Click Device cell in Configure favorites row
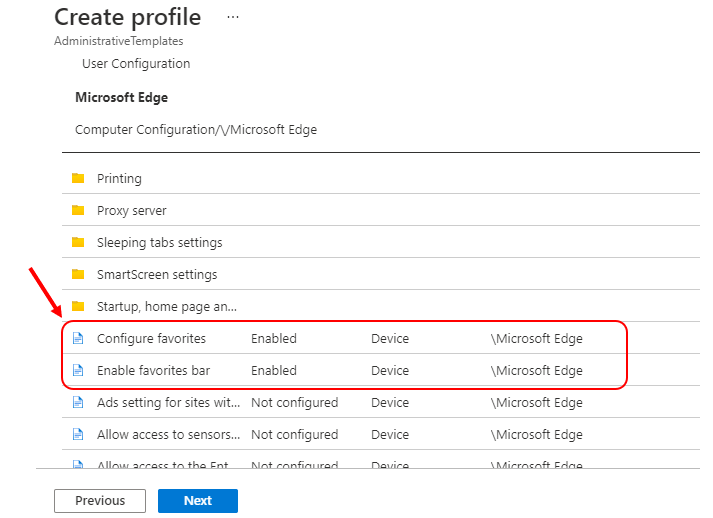Image resolution: width=713 pixels, height=518 pixels. coord(390,339)
